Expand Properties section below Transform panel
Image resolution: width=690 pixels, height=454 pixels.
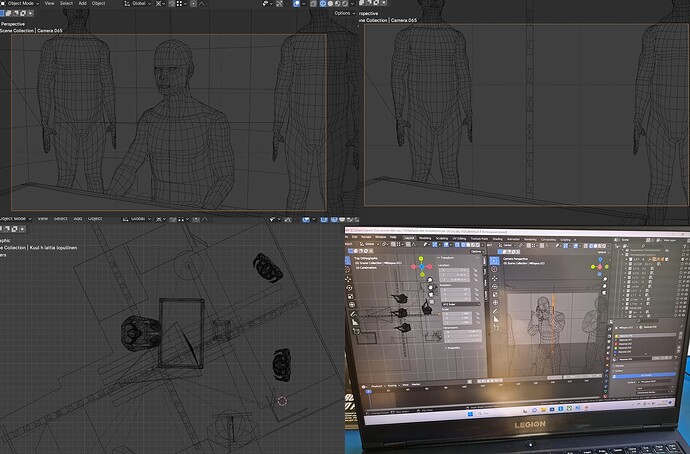pos(452,348)
